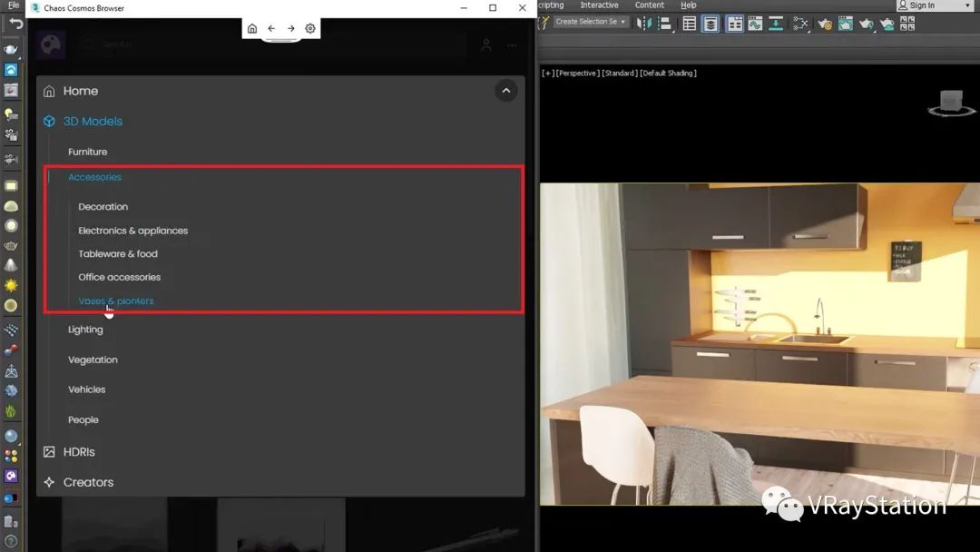
Task: Click the teal down-arrow bars toolbar icon
Action: click(776, 24)
